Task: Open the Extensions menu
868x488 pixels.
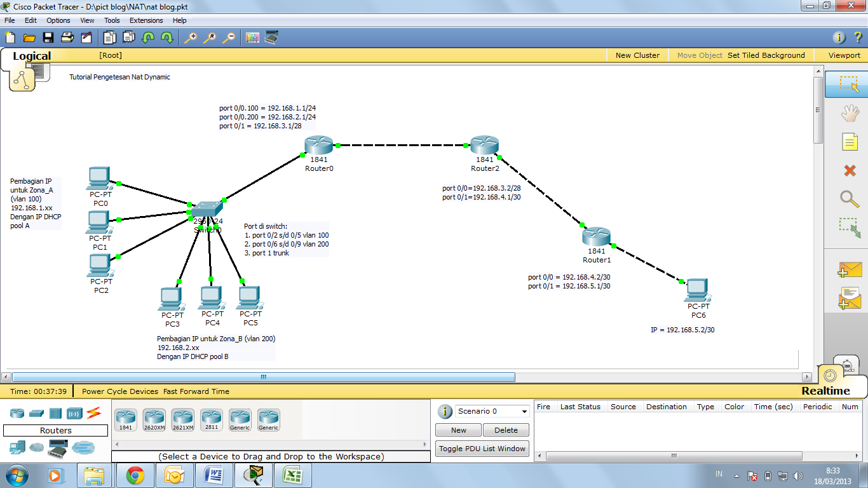Action: tap(146, 20)
